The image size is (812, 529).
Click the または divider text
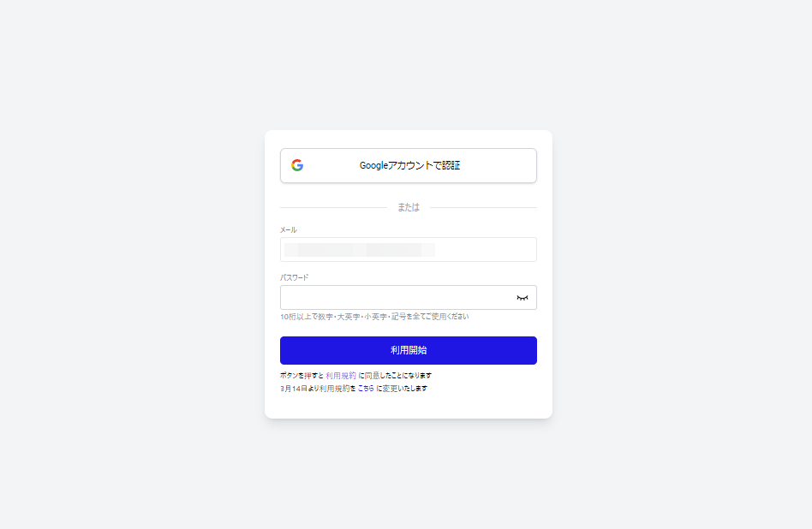coord(409,207)
